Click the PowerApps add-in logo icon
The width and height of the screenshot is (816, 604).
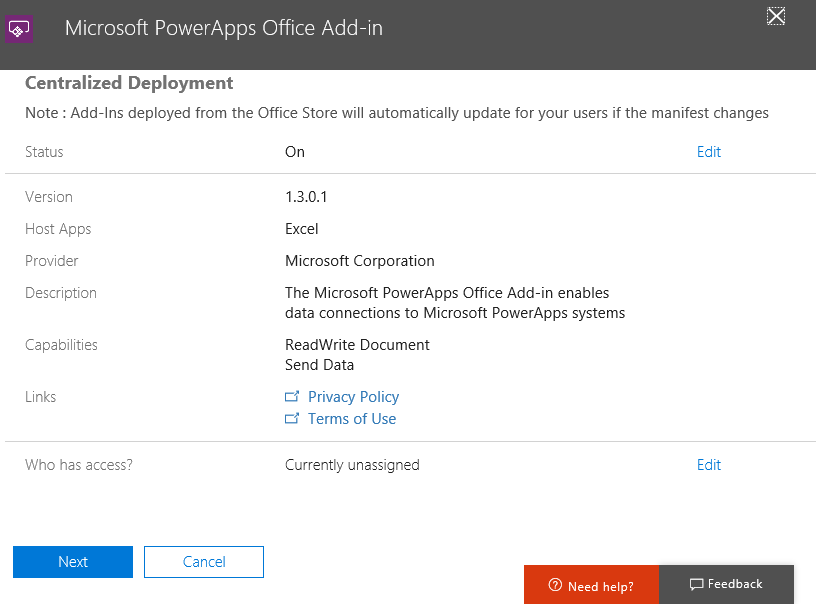click(20, 29)
